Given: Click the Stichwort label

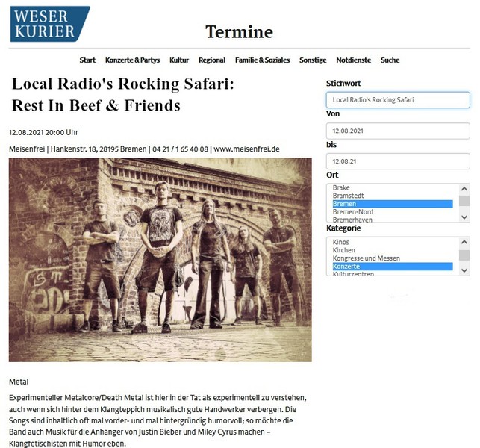Looking at the screenshot, I should click(343, 84).
